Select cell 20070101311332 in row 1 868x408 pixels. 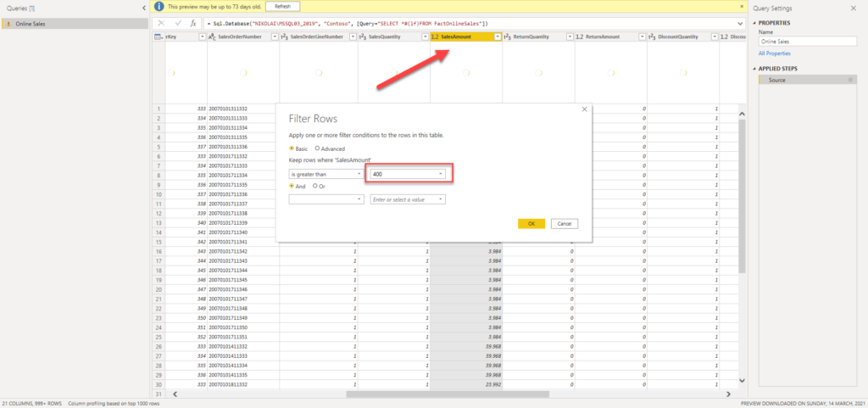(x=243, y=109)
